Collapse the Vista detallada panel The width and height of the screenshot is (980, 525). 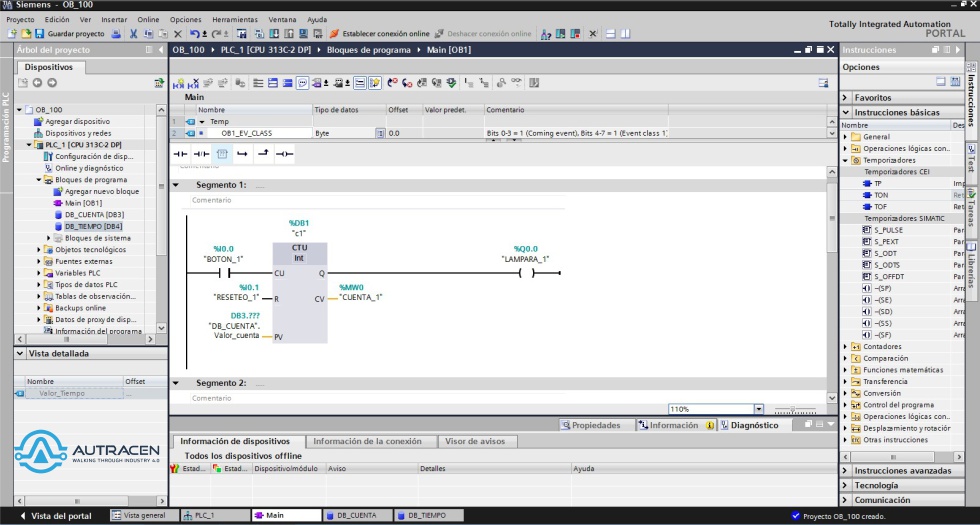coord(20,353)
